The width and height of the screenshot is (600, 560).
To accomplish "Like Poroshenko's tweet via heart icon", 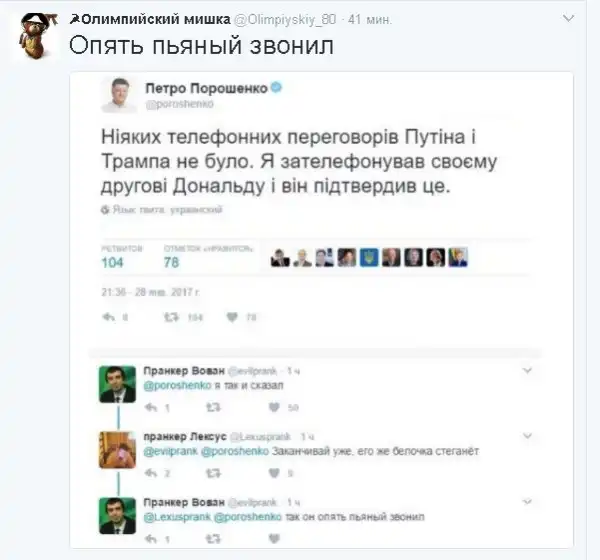I will click(x=232, y=318).
